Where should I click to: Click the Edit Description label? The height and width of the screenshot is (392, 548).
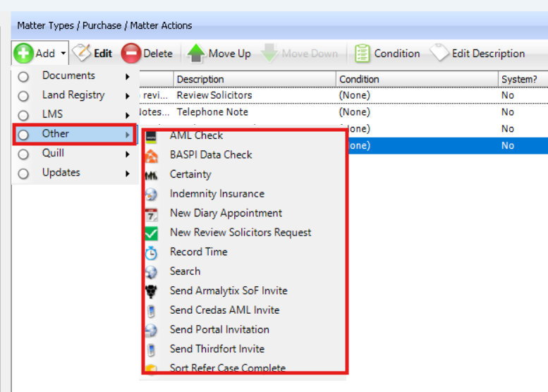(x=488, y=54)
